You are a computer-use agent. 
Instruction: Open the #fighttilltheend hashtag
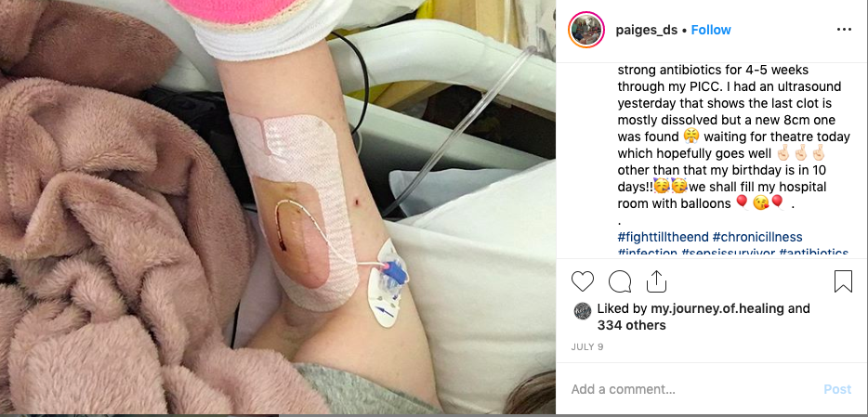click(664, 237)
